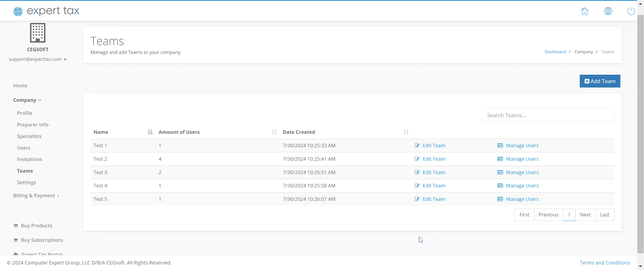Screen dimensions: 644x270
Task: Click 'Test 4' team name cell
Action: coord(100,185)
